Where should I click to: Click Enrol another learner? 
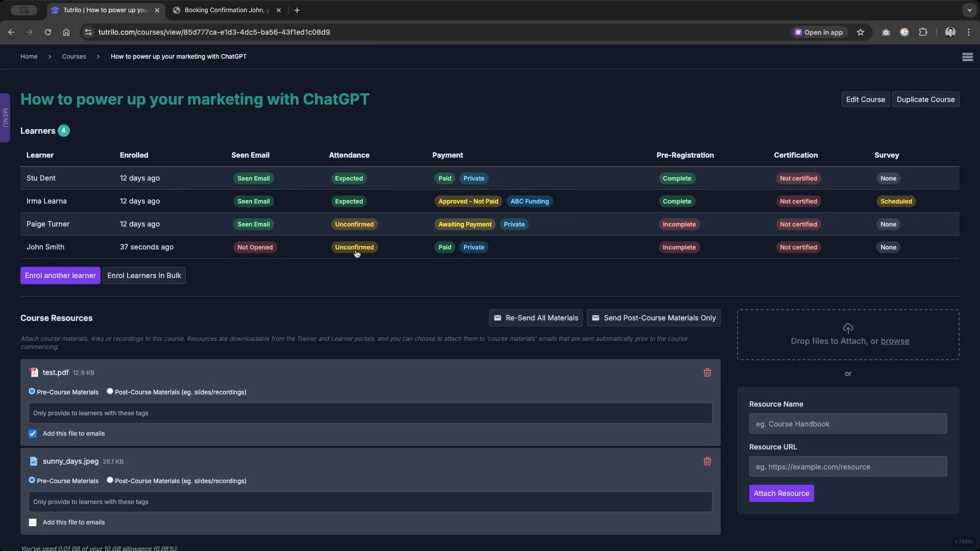point(60,275)
